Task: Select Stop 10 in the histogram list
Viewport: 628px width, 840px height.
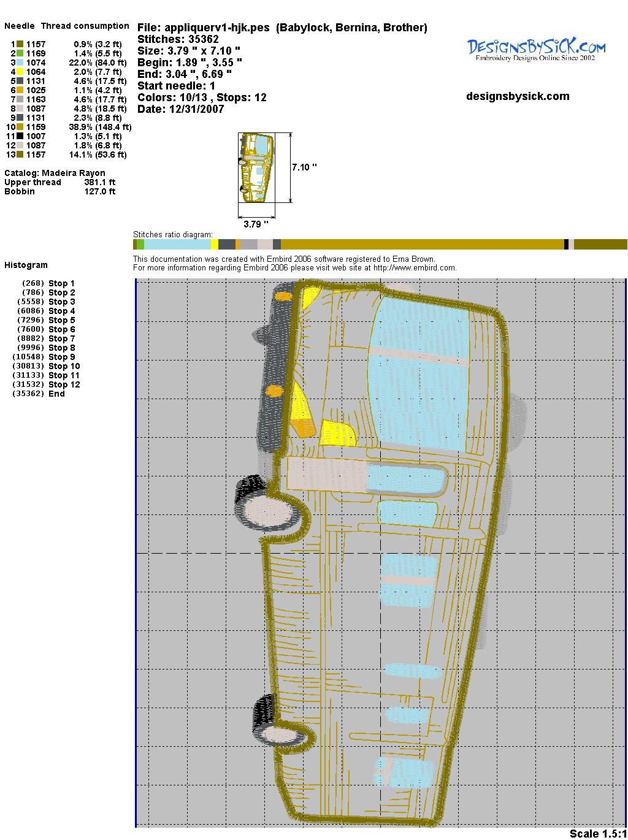Action: tap(64, 366)
